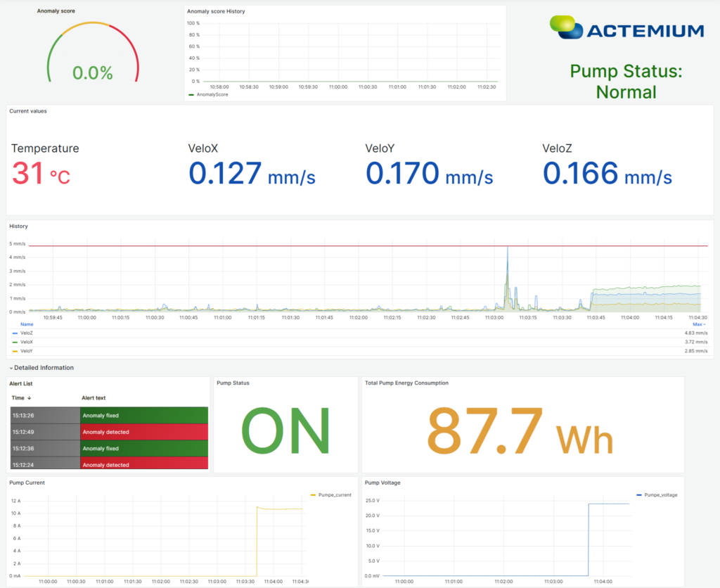Click the VeloZ max value 4.83 mm/s
Viewport: 720px width, 588px height.
(695, 331)
